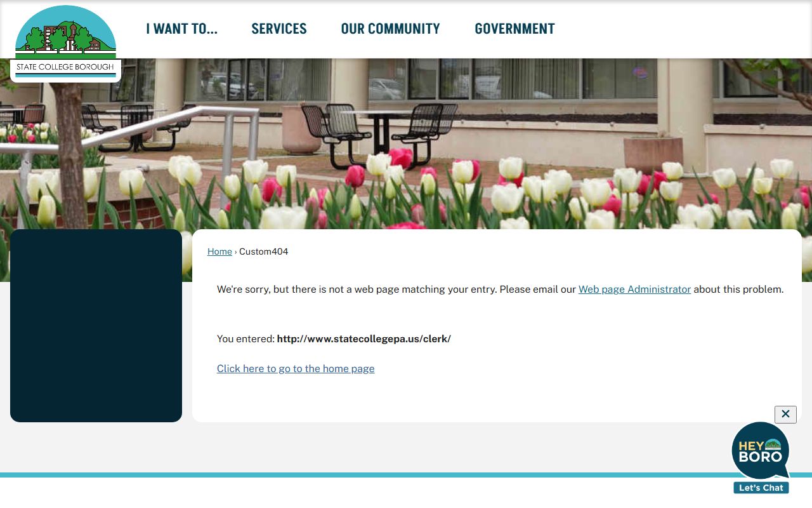
Task: Open the Services menu
Action: coord(279,29)
